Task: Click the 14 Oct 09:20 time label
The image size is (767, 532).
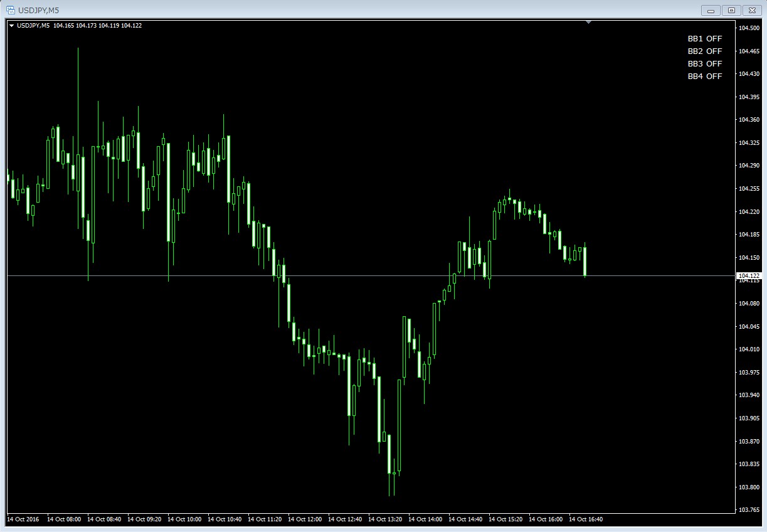Action: tap(144, 519)
